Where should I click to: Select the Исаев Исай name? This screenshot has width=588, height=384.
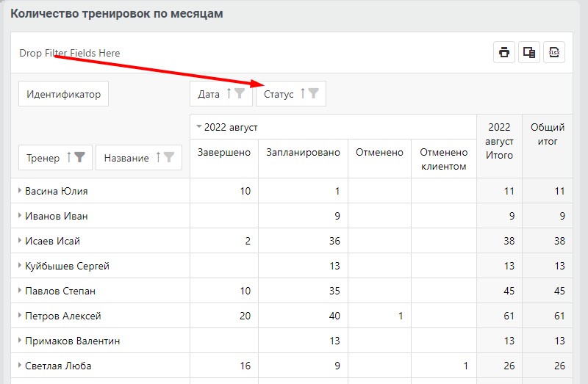point(52,241)
